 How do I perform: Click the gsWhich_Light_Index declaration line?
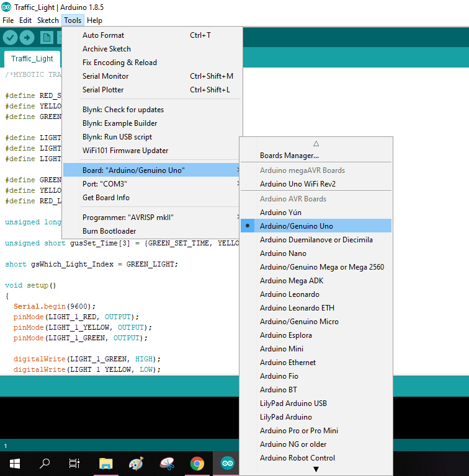coord(91,265)
